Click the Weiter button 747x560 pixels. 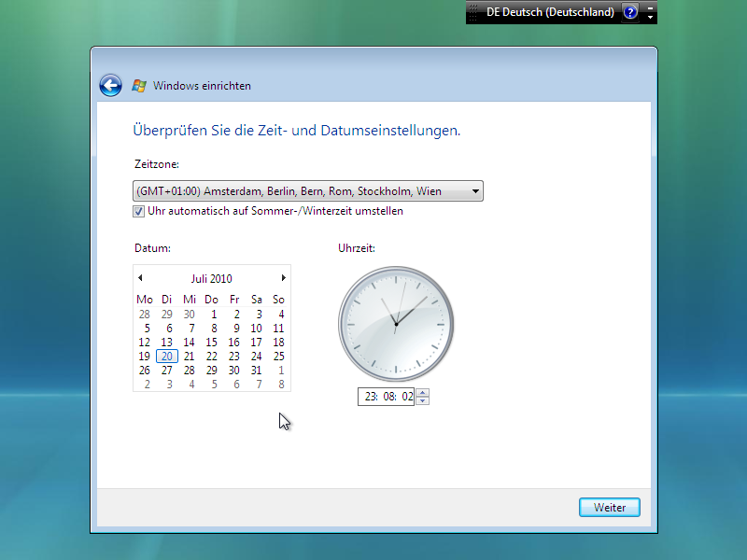[x=609, y=508]
